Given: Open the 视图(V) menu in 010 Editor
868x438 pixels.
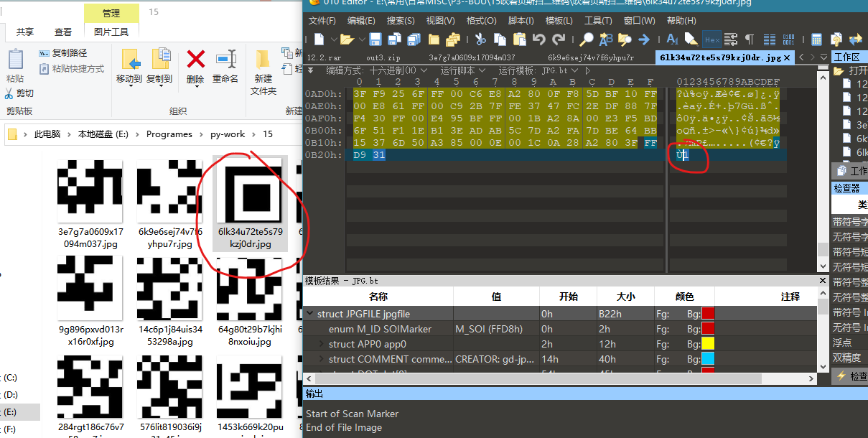Looking at the screenshot, I should coord(440,20).
